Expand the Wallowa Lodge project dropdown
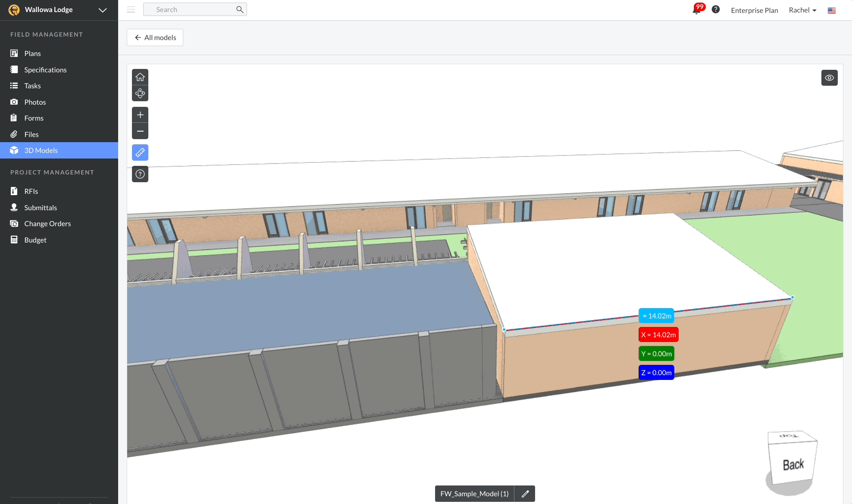Image resolution: width=852 pixels, height=504 pixels. pos(102,10)
